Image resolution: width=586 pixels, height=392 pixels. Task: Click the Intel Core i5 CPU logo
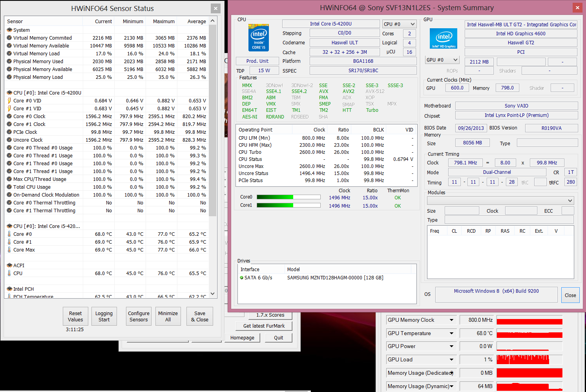259,38
